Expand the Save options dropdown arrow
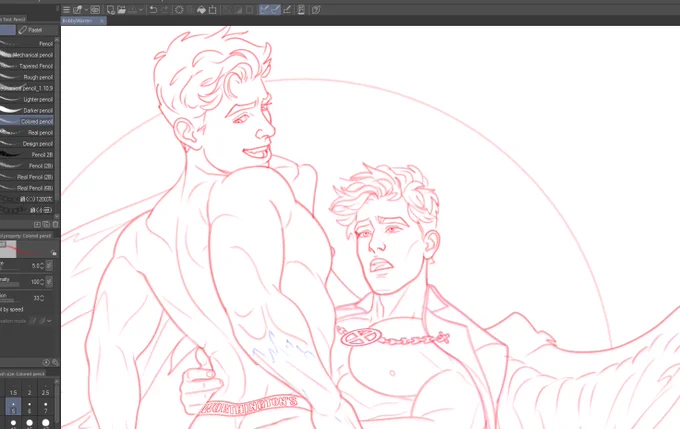 (x=141, y=10)
